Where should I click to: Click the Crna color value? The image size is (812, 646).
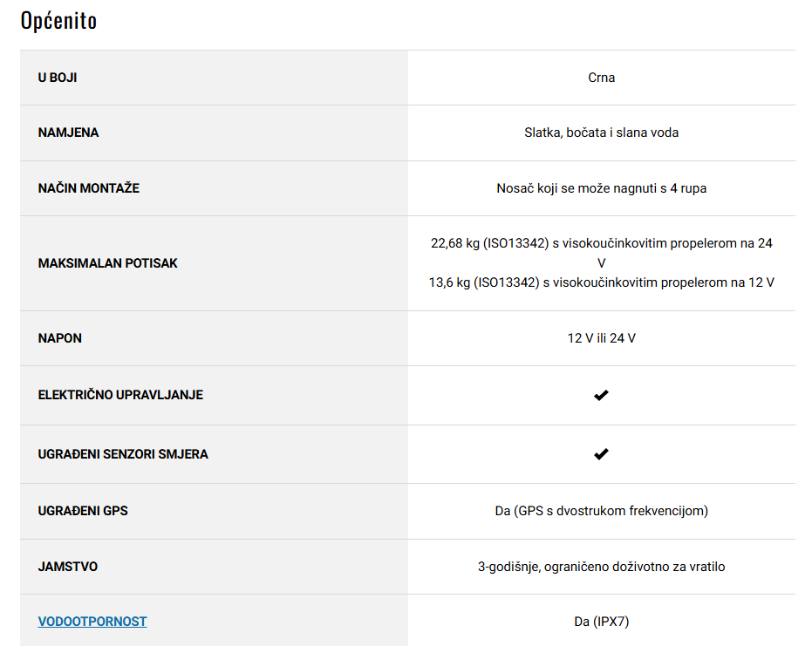(x=601, y=78)
